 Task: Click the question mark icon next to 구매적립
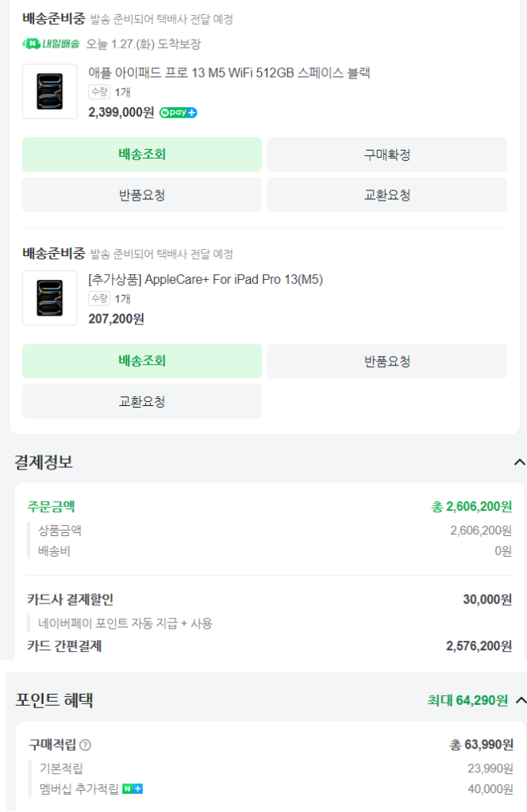pyautogui.click(x=86, y=745)
